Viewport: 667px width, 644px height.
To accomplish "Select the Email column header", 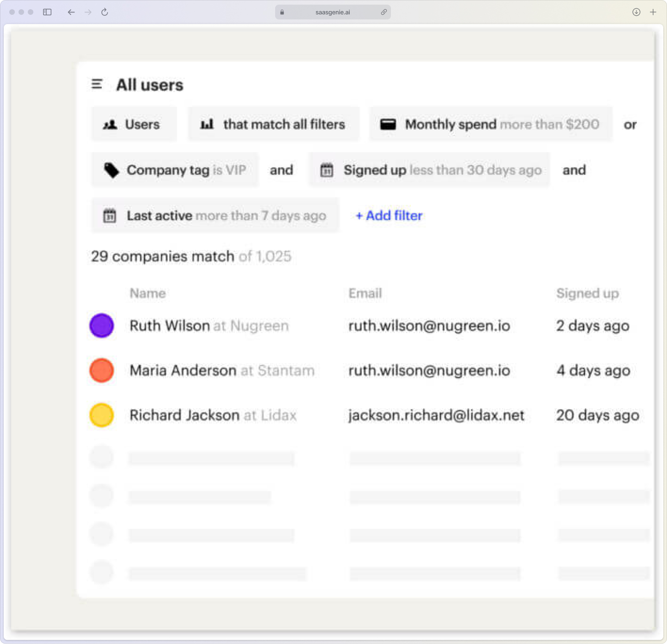I will click(365, 293).
